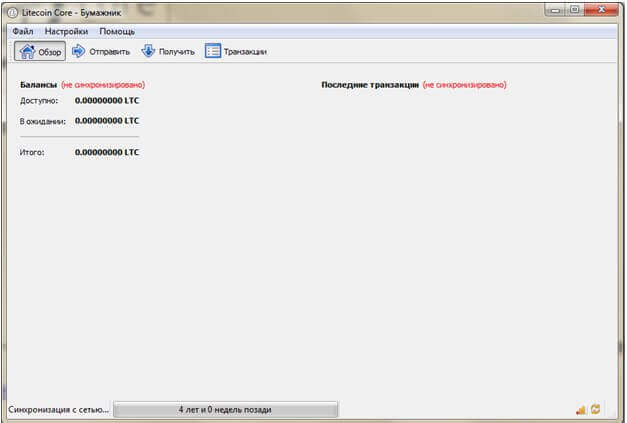
Task: Click the Итого balance value
Action: 107,152
